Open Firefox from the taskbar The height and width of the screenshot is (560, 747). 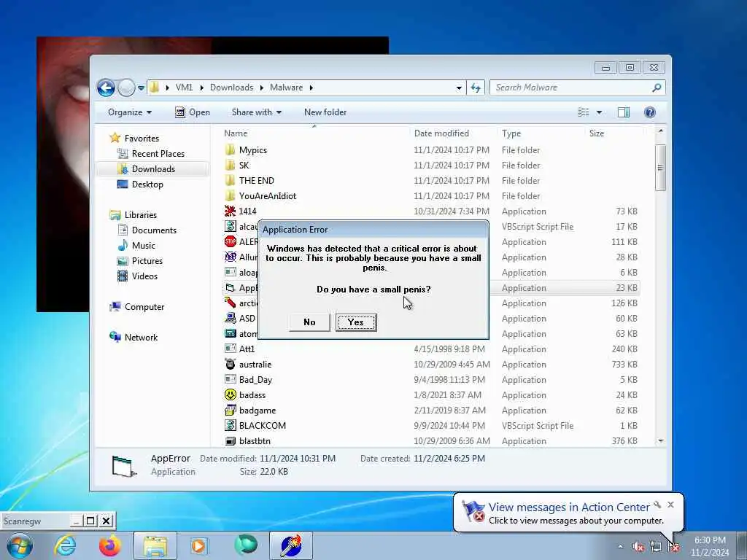[110, 545]
